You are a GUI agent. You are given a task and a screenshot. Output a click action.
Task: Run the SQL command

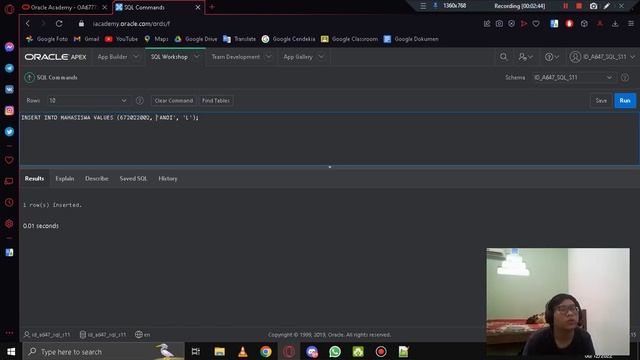[625, 100]
